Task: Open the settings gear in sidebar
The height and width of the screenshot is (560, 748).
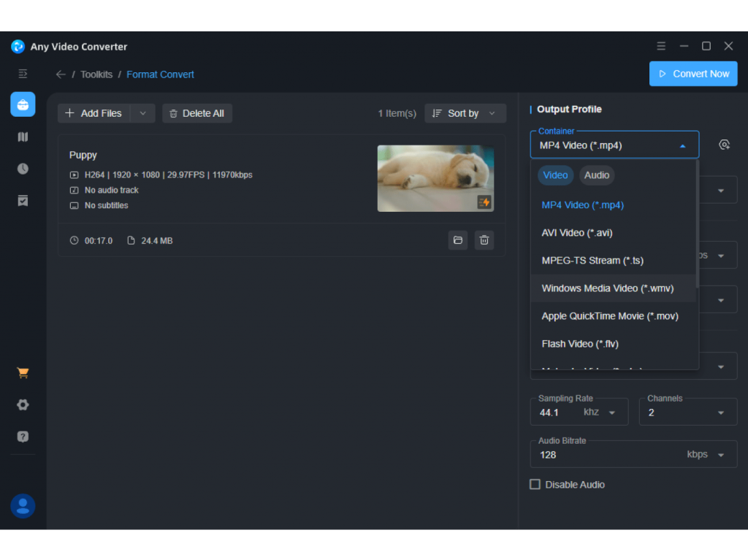Action: (x=23, y=405)
